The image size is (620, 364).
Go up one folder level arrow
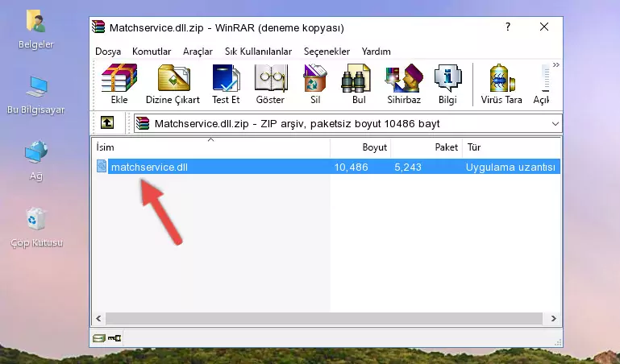[107, 122]
